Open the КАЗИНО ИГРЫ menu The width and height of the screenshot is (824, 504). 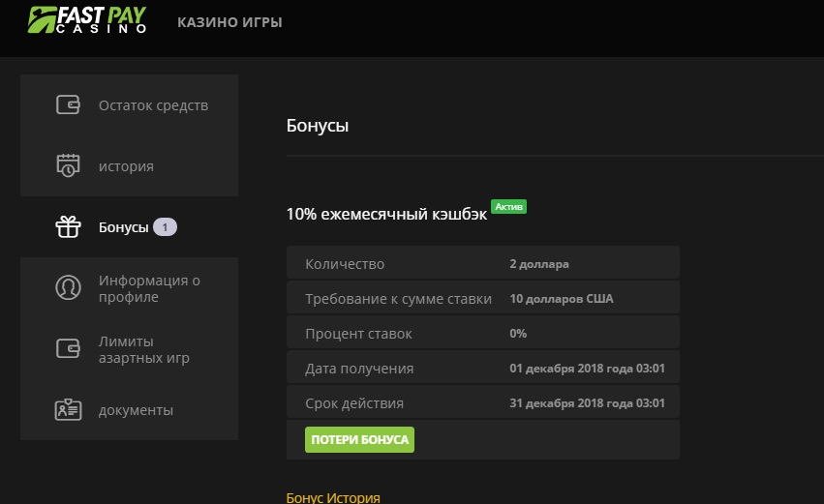click(x=229, y=22)
